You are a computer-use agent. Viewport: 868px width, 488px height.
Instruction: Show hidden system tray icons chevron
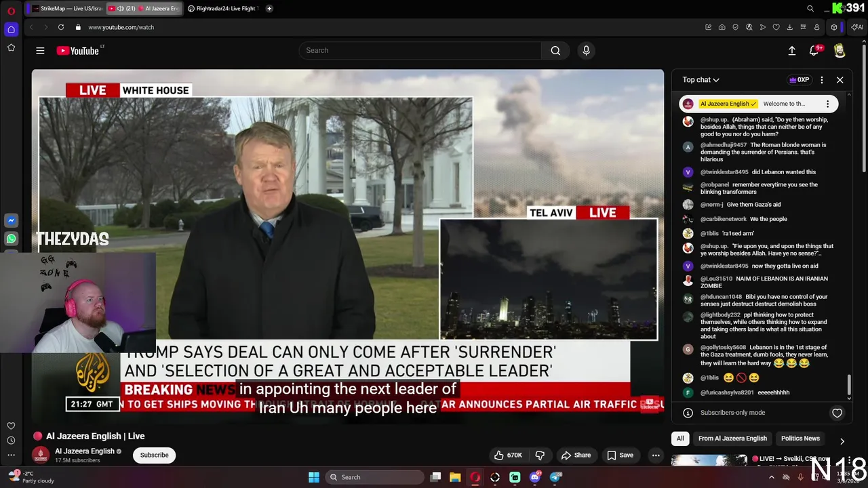pos(771,477)
